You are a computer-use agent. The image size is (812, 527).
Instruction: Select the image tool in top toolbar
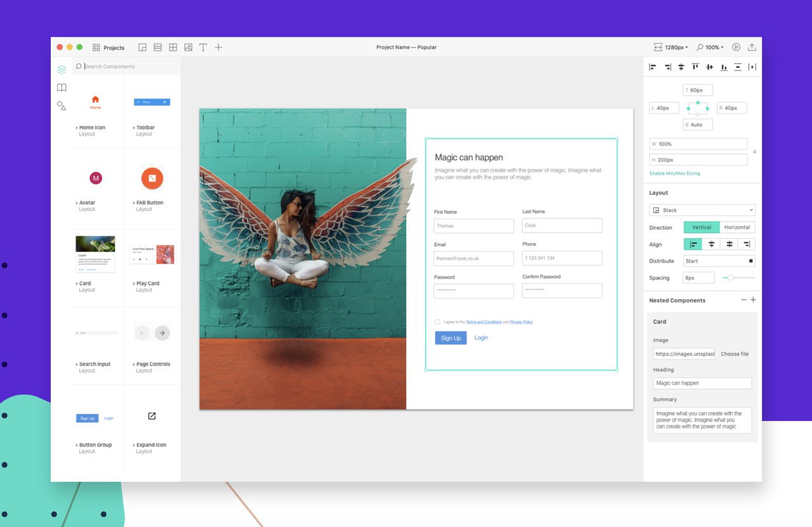pos(188,48)
